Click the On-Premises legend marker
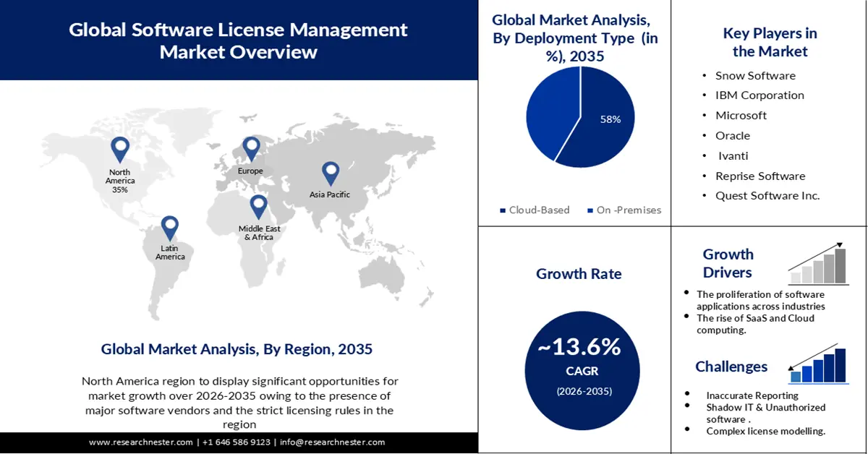Image resolution: width=868 pixels, height=454 pixels. point(590,210)
